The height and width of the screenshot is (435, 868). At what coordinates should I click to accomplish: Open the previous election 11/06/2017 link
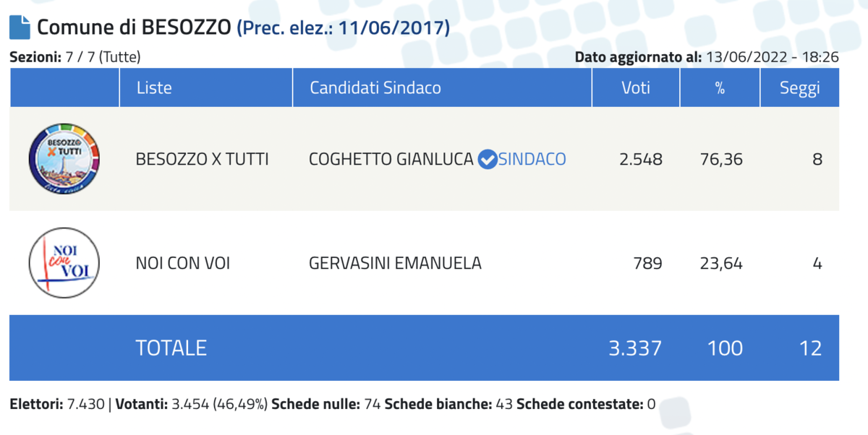(x=344, y=27)
